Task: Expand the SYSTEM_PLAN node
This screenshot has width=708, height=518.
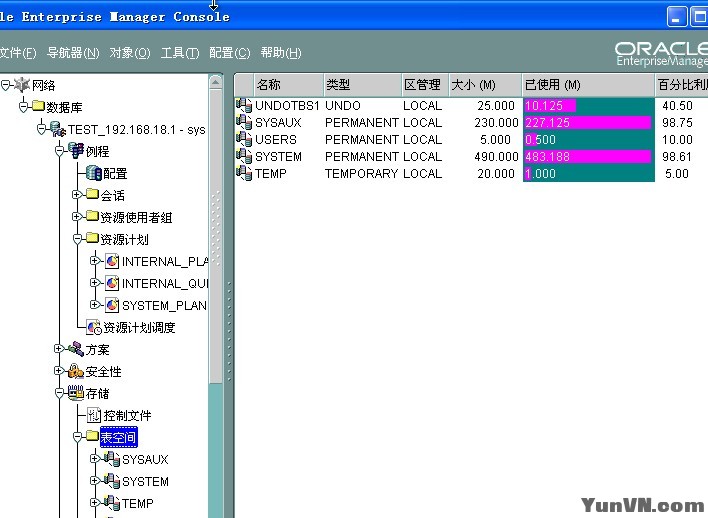Action: (94, 304)
